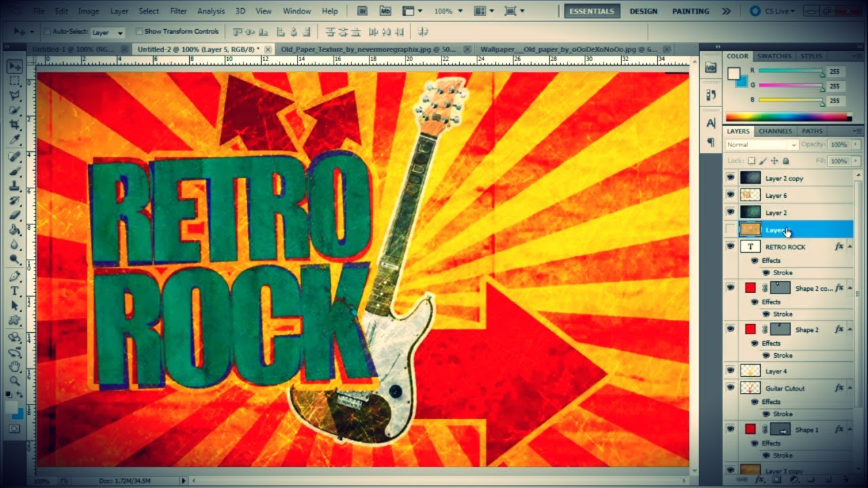Switch to the Design workspace

coord(643,12)
